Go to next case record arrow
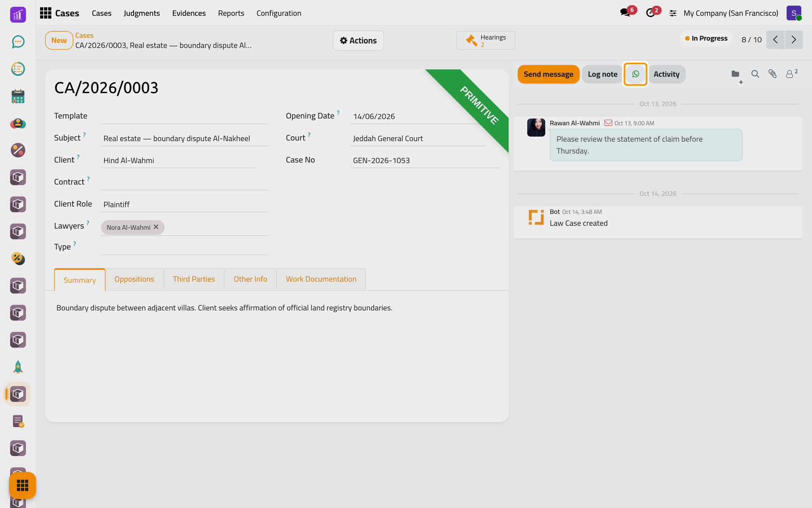 tap(794, 40)
